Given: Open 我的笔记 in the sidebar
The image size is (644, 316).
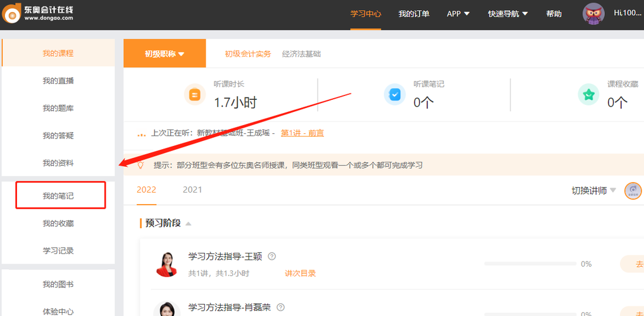Looking at the screenshot, I should click(x=58, y=196).
